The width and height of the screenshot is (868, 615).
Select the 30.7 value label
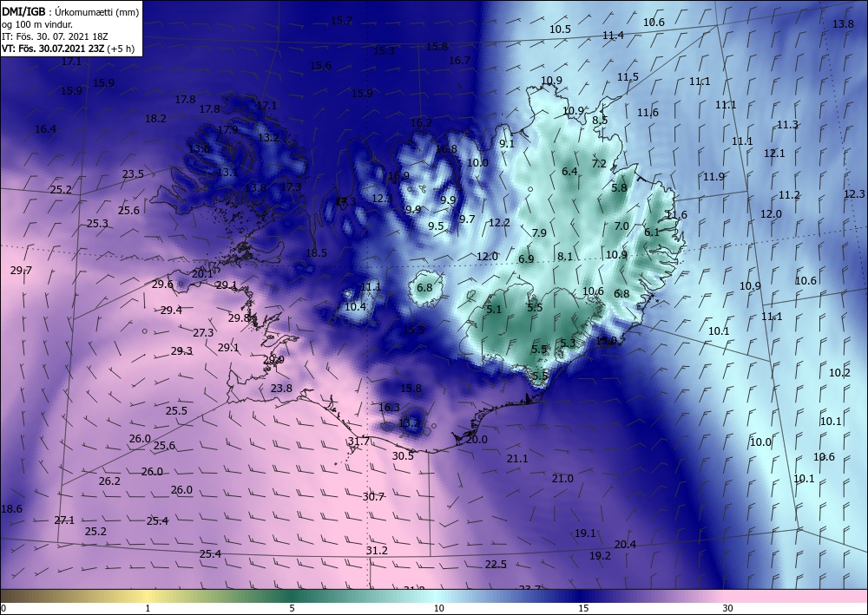(373, 497)
